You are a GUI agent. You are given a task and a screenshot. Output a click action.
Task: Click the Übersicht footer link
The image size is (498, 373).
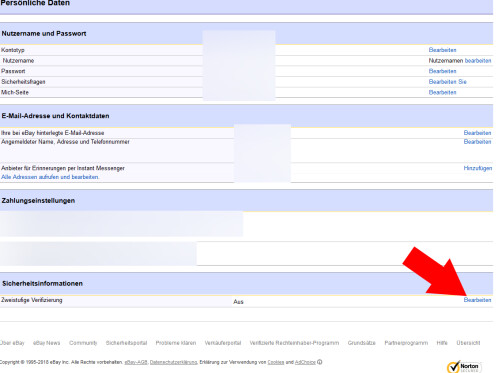click(x=468, y=343)
